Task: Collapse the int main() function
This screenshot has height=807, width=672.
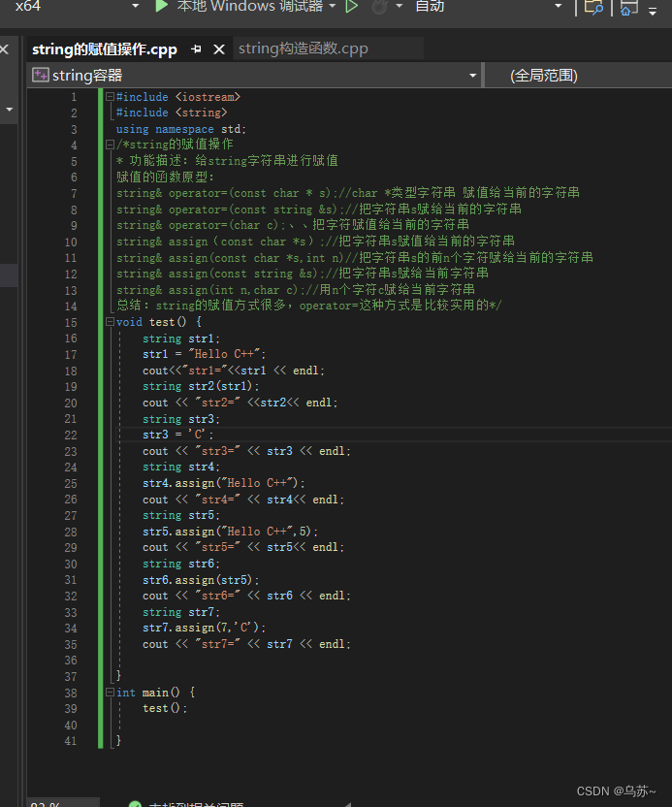Action: tap(110, 693)
